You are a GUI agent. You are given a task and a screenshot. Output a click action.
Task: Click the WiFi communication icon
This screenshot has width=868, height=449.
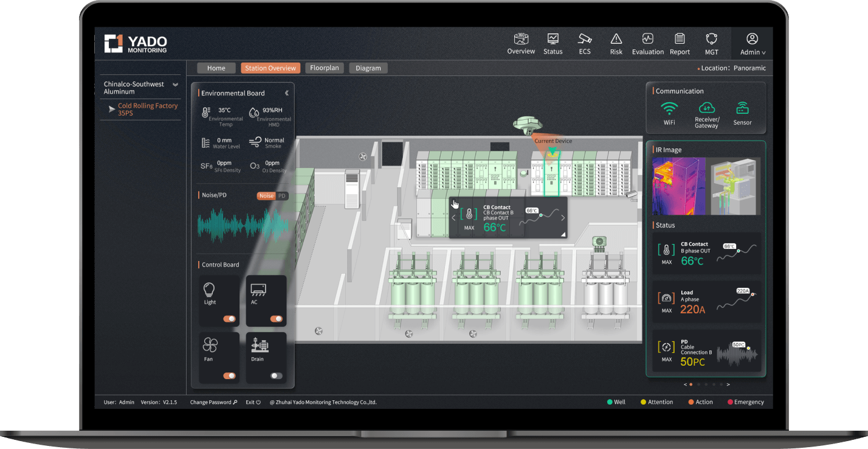(x=669, y=109)
